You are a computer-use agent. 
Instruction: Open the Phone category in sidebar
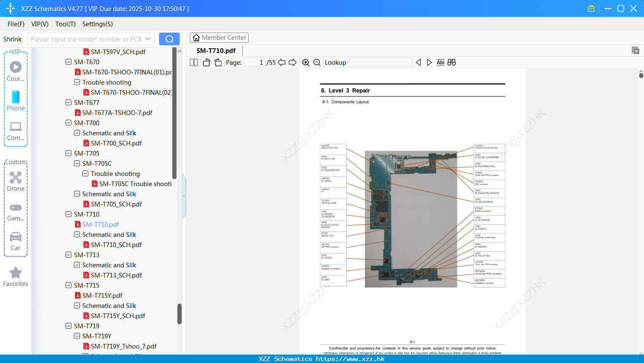click(16, 101)
